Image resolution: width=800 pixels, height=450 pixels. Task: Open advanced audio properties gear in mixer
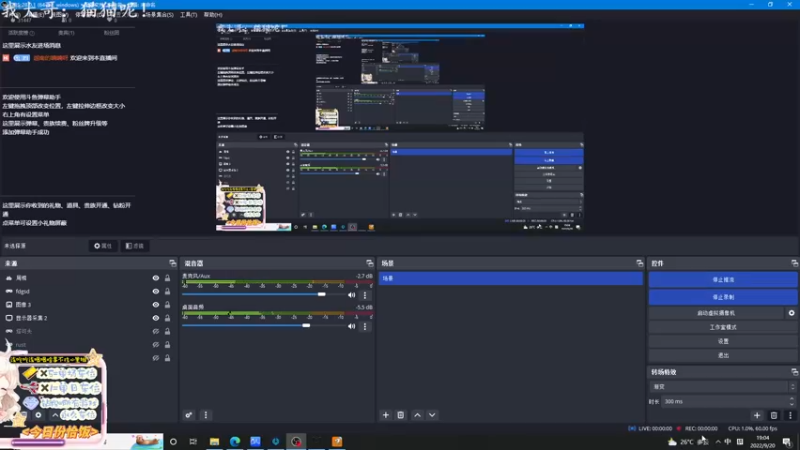point(189,415)
